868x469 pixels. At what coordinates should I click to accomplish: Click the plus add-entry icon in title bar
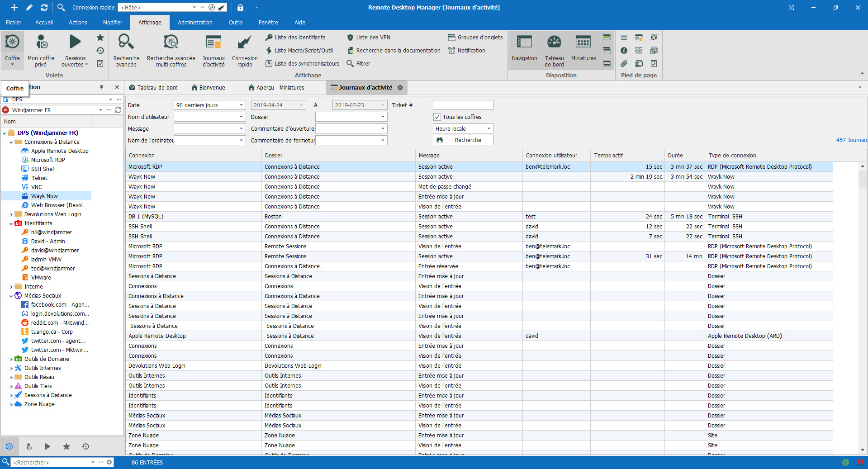pyautogui.click(x=14, y=7)
